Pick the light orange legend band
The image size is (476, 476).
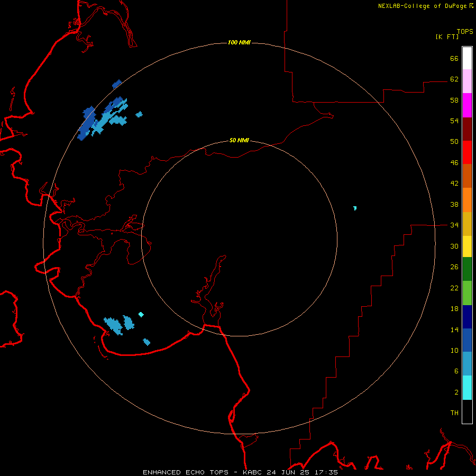(467, 200)
